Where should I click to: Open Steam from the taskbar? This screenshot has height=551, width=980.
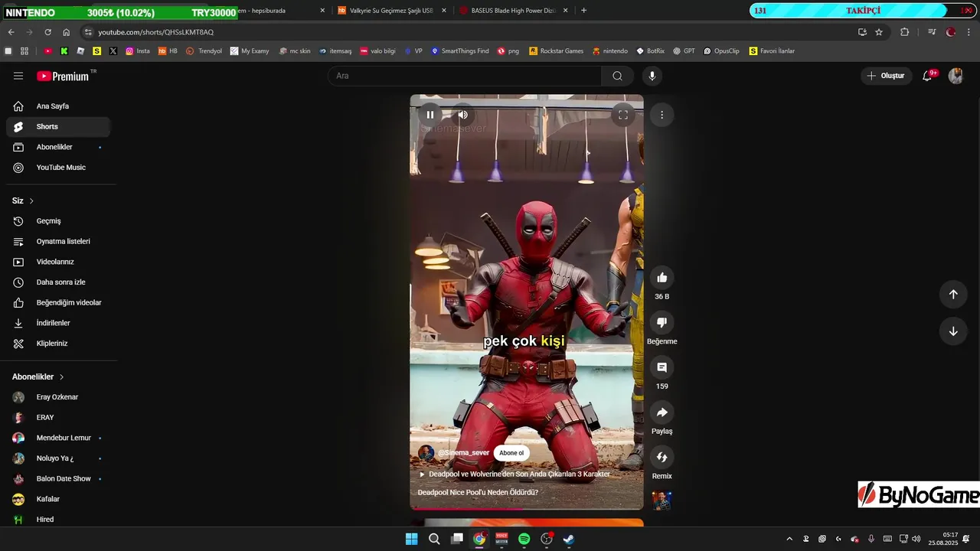pos(569,539)
